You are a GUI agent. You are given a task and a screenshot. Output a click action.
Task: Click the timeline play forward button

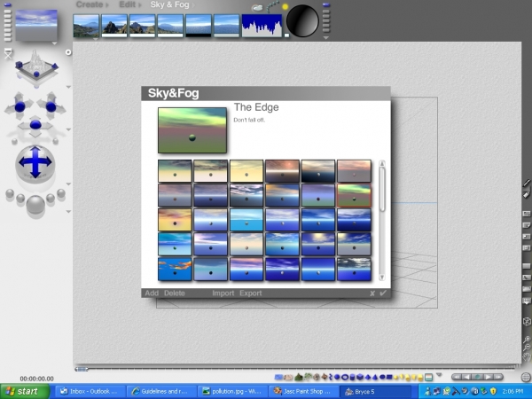pyautogui.click(x=488, y=377)
